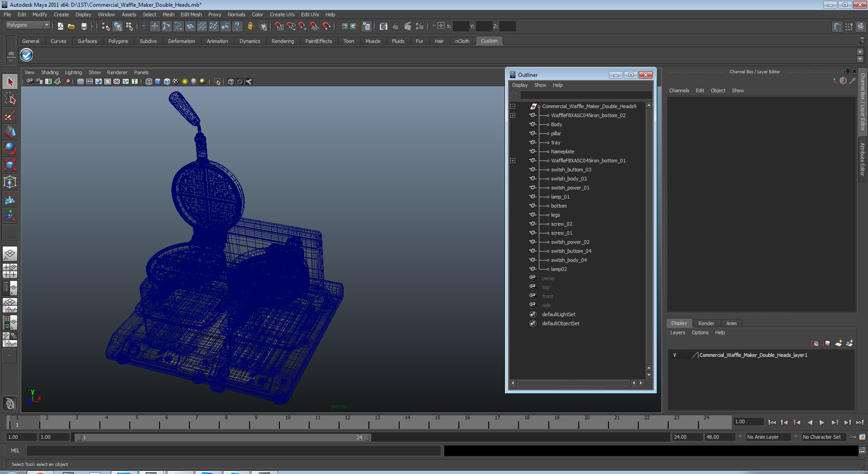Toggle snap to curves magnet
The image size is (868, 474).
pyautogui.click(x=291, y=26)
